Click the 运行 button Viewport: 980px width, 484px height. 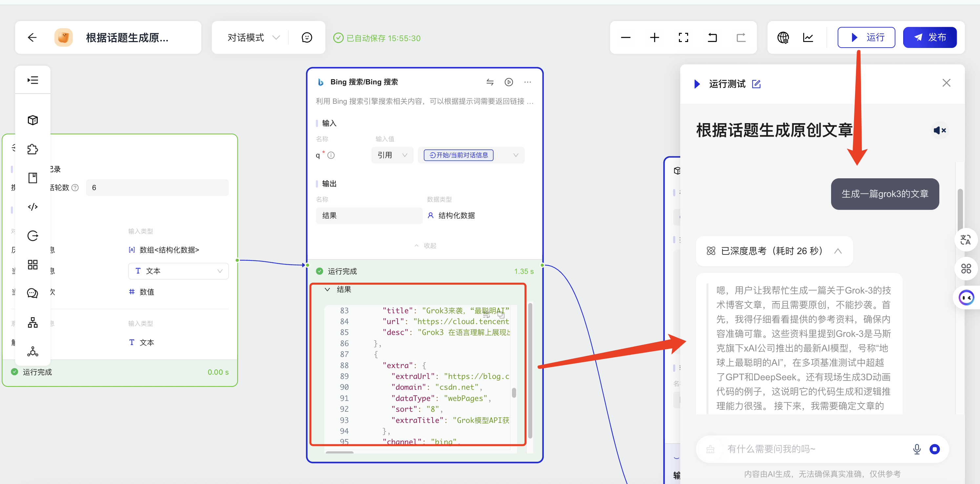pos(866,37)
